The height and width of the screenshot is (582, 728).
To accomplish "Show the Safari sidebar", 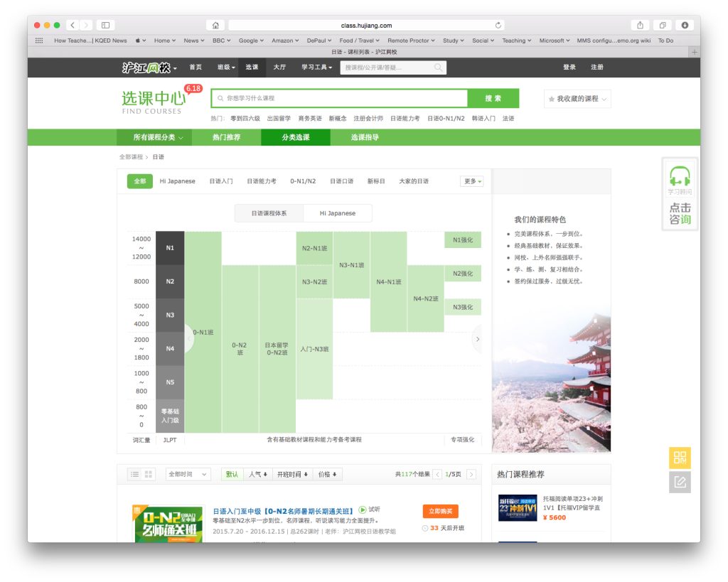I will (x=105, y=25).
